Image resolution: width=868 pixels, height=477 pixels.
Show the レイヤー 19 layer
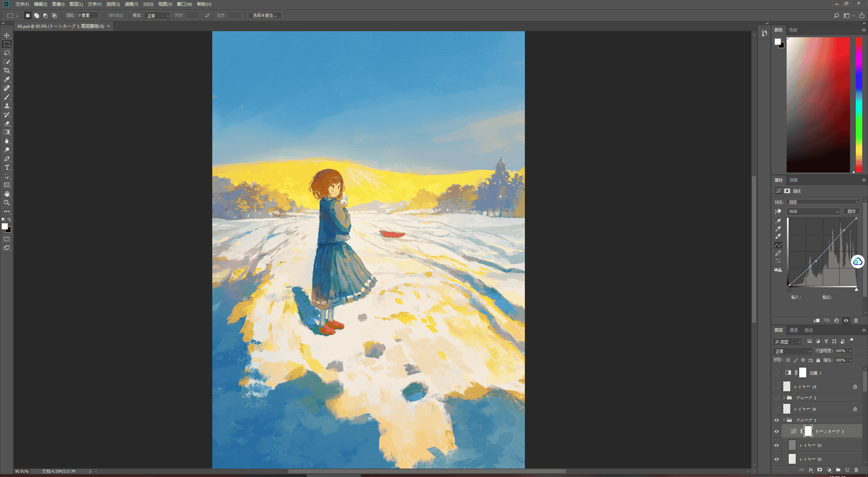pyautogui.click(x=776, y=387)
